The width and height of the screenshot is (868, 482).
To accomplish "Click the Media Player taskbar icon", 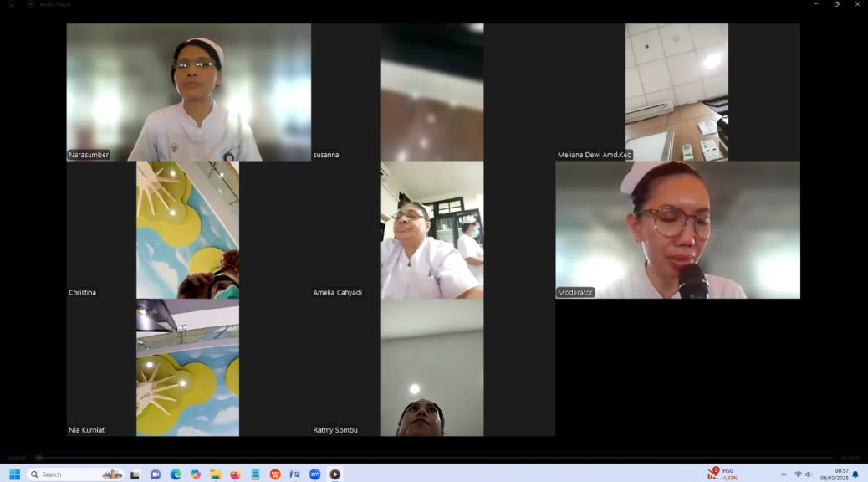I will 334,474.
